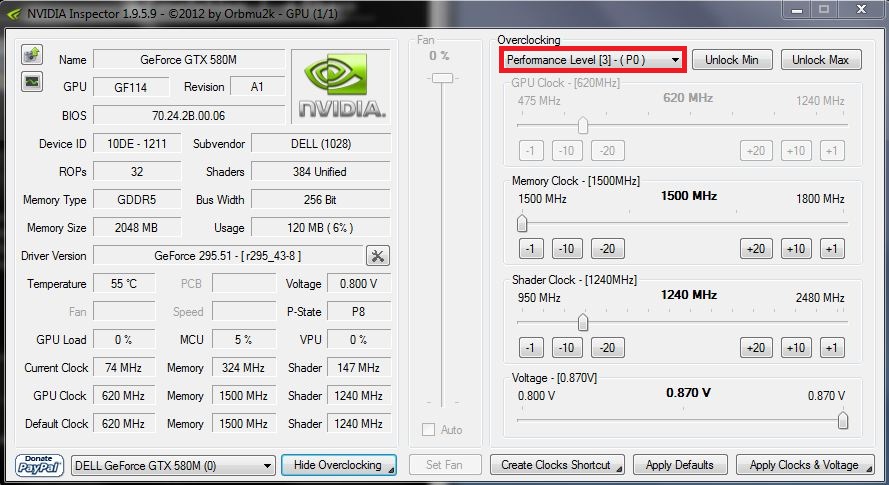Click GPU Clock +1 button

pyautogui.click(x=832, y=150)
